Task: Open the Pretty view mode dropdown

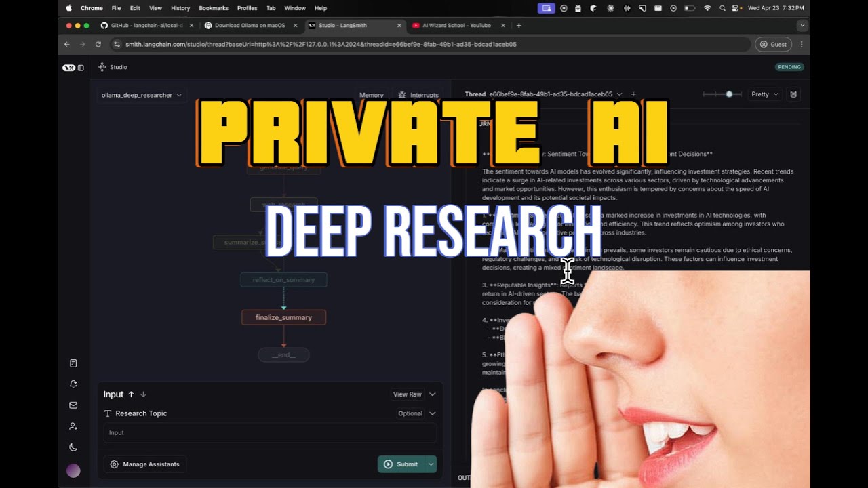Action: 765,94
